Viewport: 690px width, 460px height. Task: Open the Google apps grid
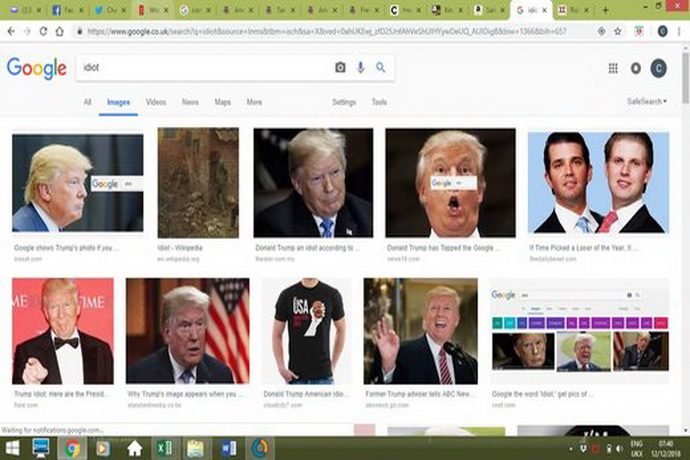pos(613,68)
